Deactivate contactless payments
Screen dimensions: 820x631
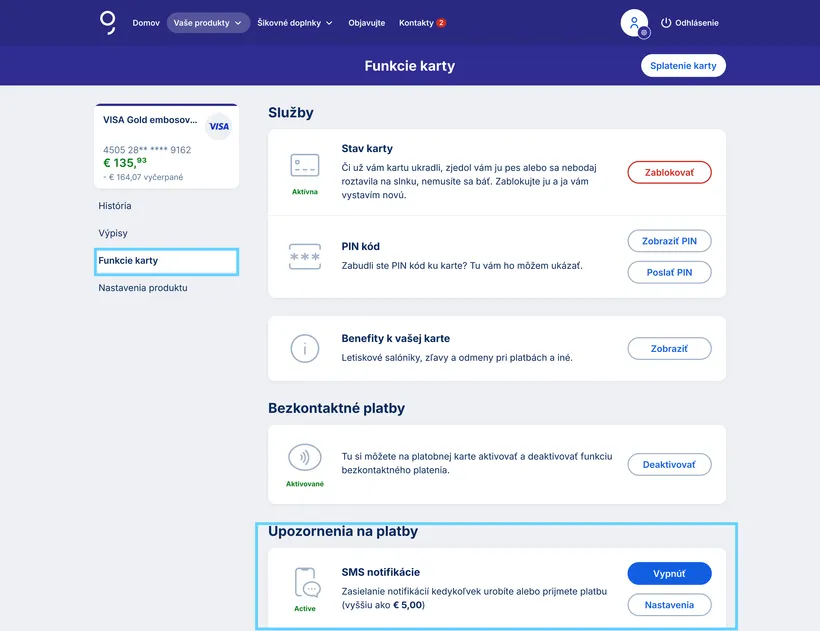(669, 464)
